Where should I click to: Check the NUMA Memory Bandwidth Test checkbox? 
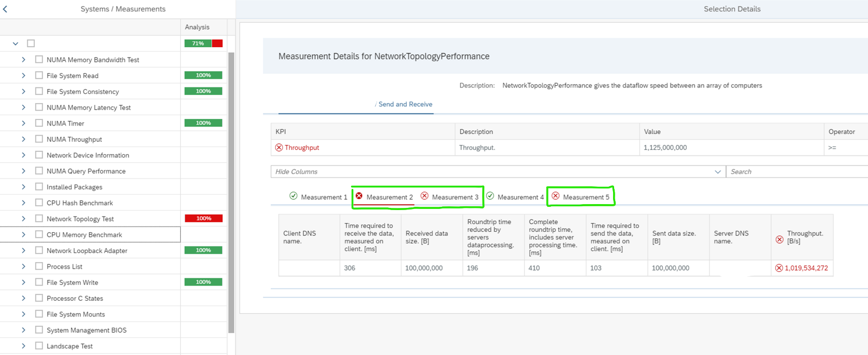39,60
